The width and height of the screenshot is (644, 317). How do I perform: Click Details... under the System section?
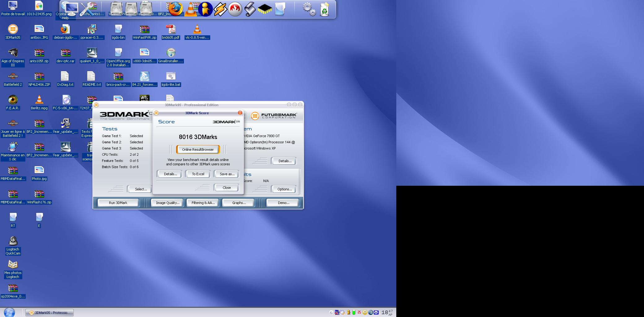coord(285,161)
